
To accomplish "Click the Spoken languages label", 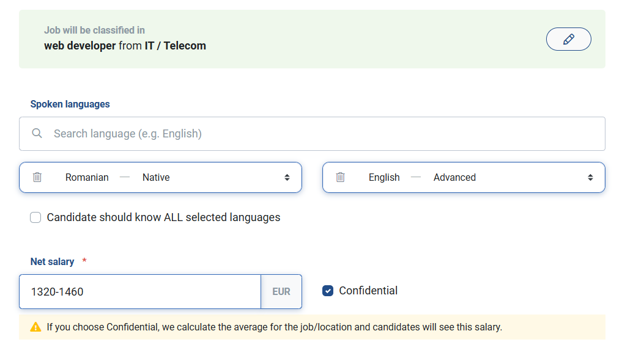I will 70,104.
